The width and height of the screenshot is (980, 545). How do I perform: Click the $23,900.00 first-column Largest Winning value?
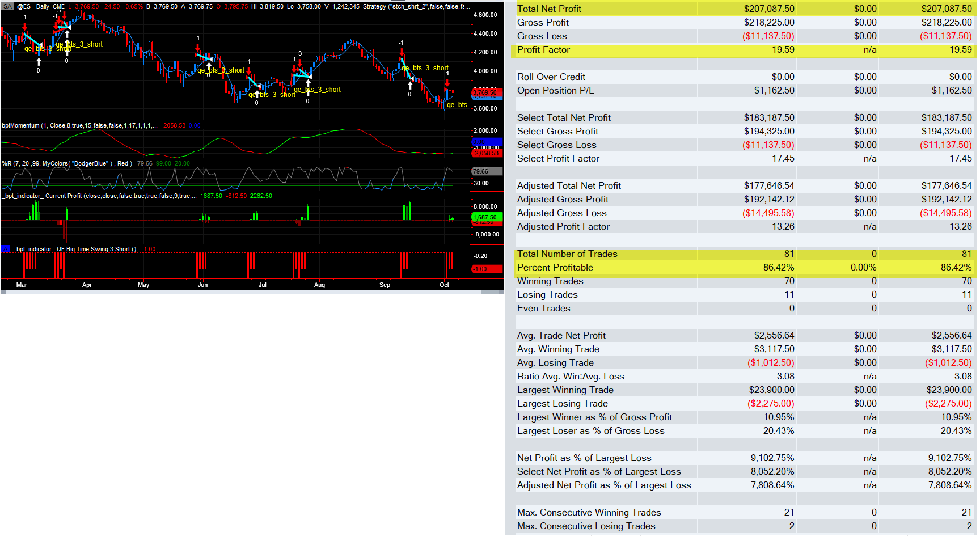772,390
